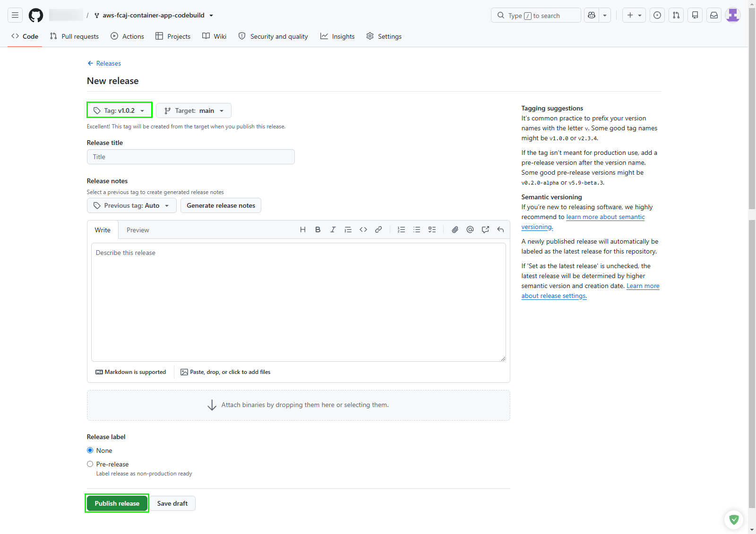Open the Pull requests tab
Viewport: 756px width, 534px height.
tap(74, 36)
